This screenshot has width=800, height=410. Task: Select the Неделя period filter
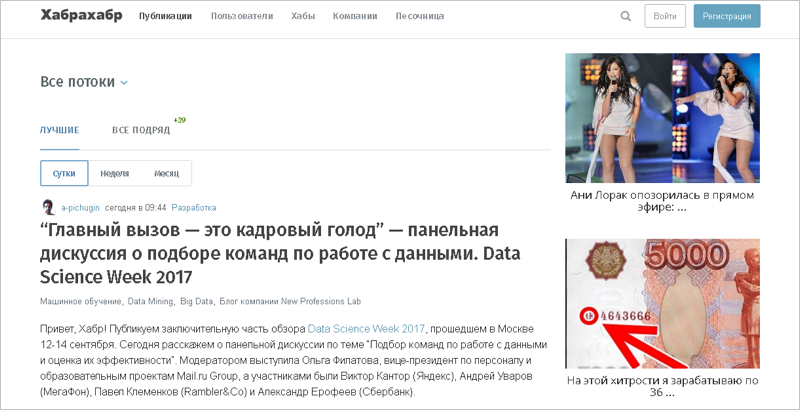pyautogui.click(x=114, y=173)
